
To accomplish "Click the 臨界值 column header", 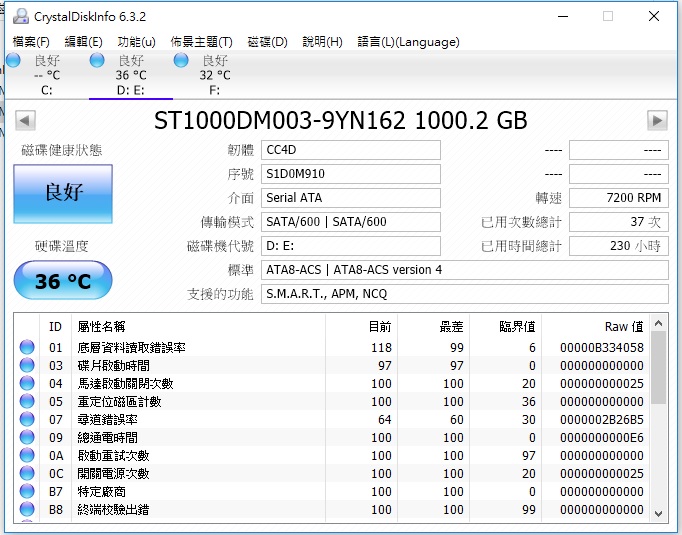I will 505,327.
